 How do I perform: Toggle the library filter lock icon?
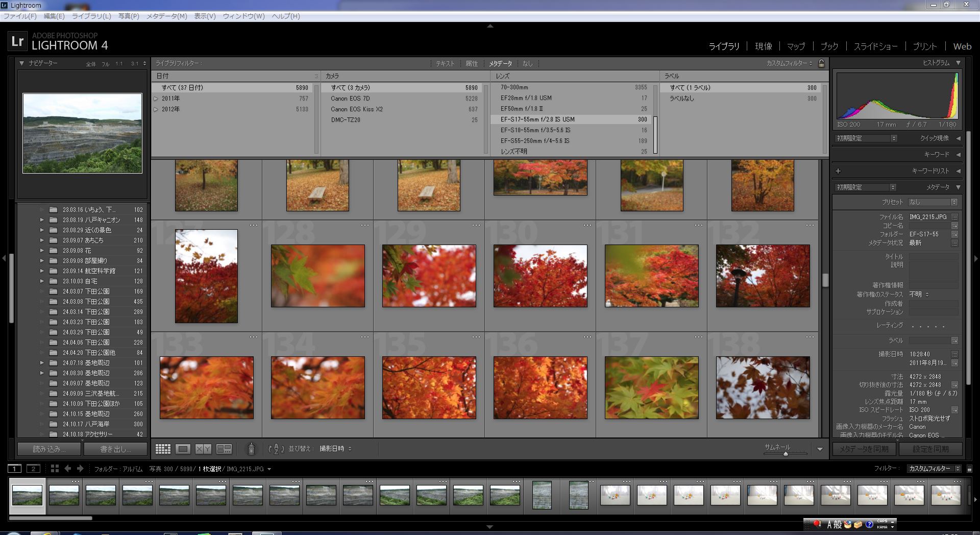click(x=821, y=63)
